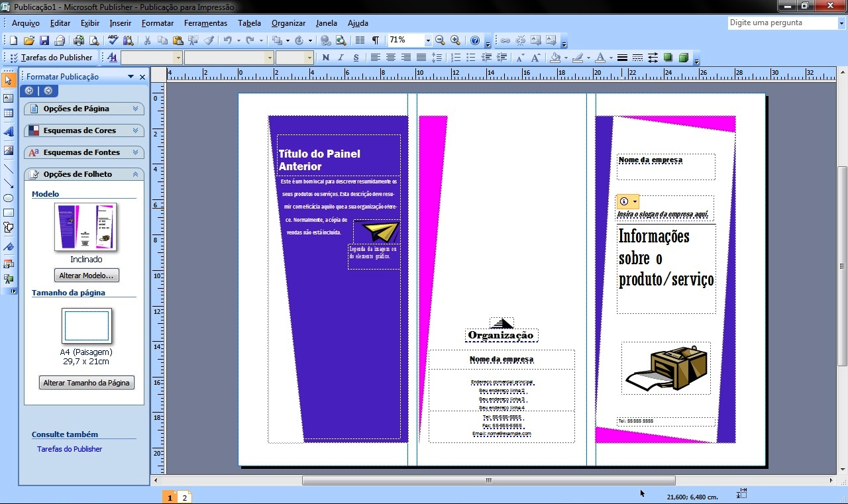Click the Fill Color paint bucket

556,58
